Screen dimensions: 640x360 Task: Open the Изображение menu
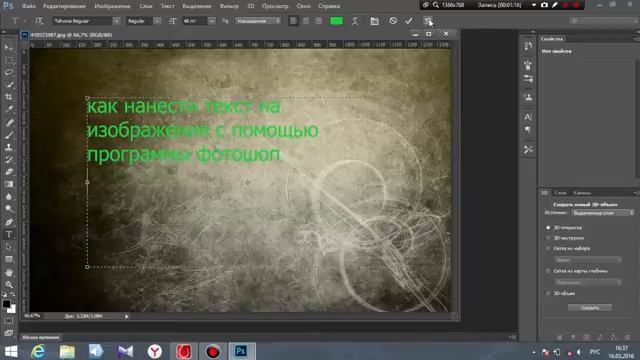tap(112, 6)
